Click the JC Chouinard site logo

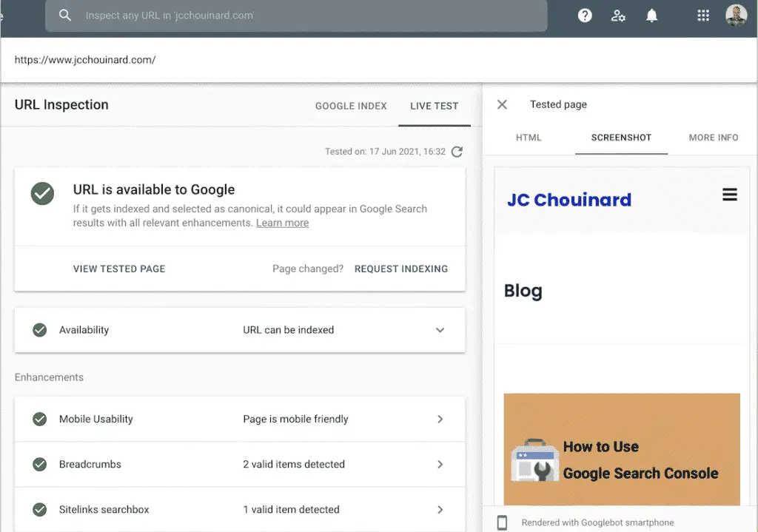(x=569, y=200)
